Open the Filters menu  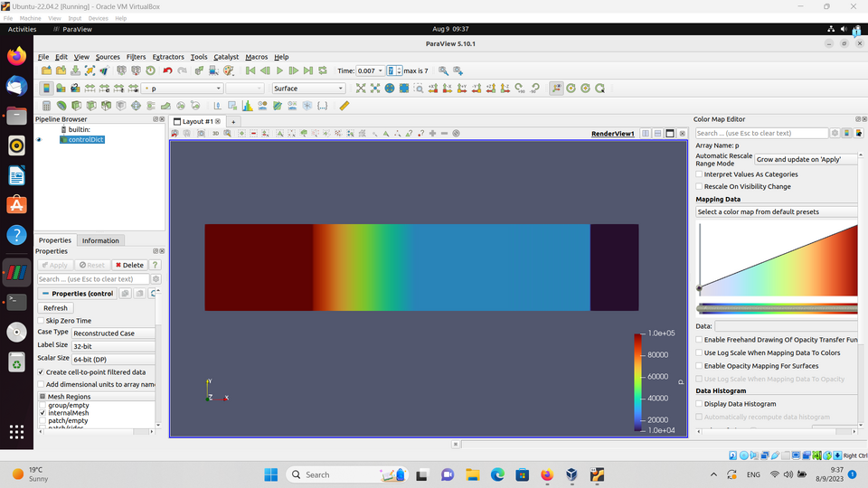[x=136, y=57]
